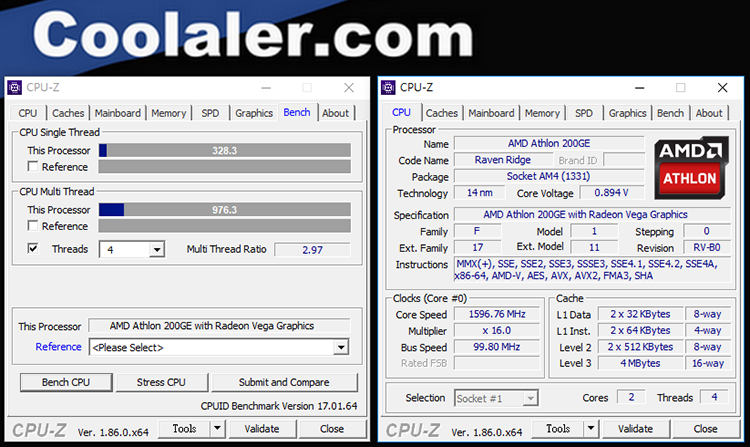Open Tools dropdown arrow in left Bench window
Screen dimensions: 750x447
[217, 428]
